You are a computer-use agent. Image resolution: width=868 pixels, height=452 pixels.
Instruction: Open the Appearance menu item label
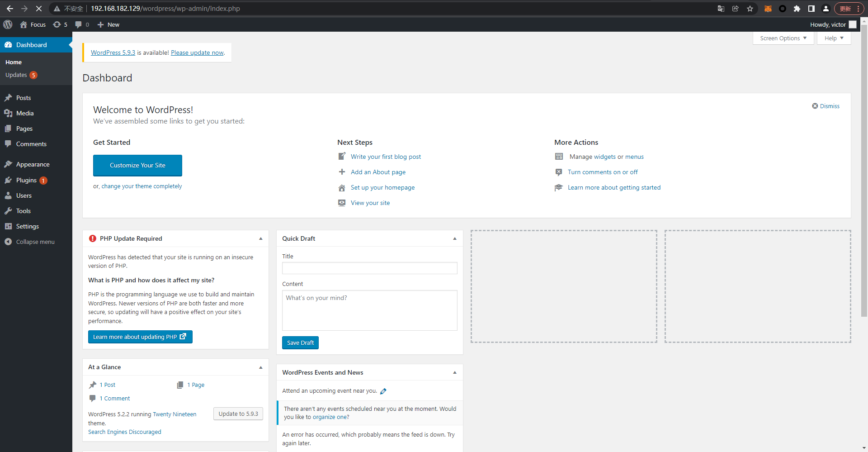(x=33, y=164)
